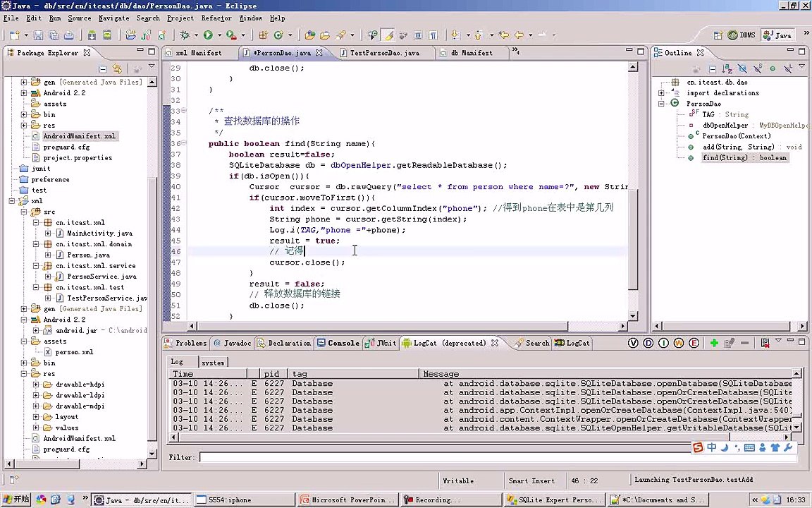Open the New wizard dropdown arrow
Image resolution: width=812 pixels, height=508 pixels.
(x=25, y=35)
